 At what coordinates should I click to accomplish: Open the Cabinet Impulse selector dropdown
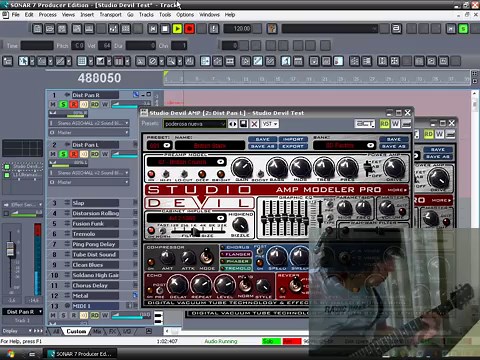point(220,218)
